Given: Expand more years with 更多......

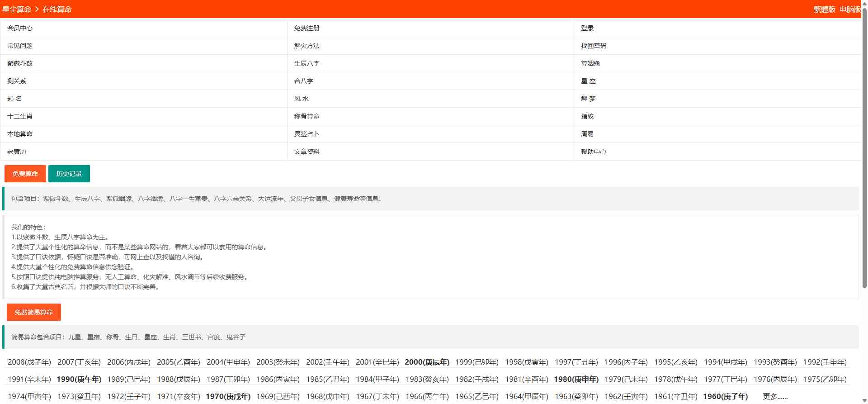Looking at the screenshot, I should tap(775, 396).
